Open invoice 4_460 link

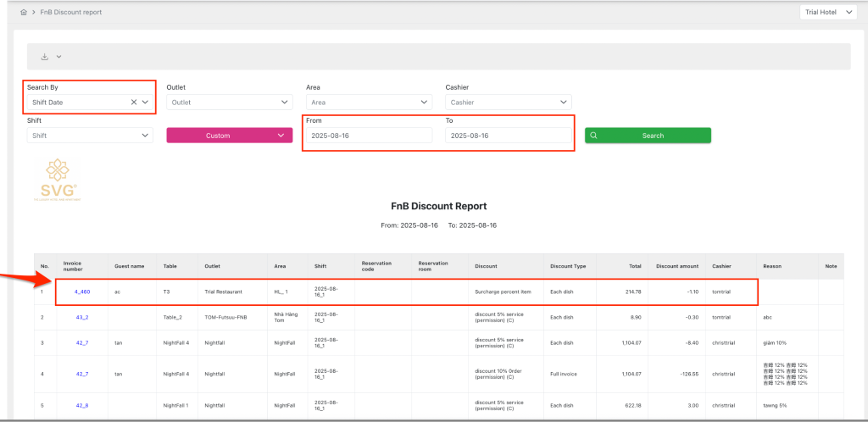click(82, 292)
